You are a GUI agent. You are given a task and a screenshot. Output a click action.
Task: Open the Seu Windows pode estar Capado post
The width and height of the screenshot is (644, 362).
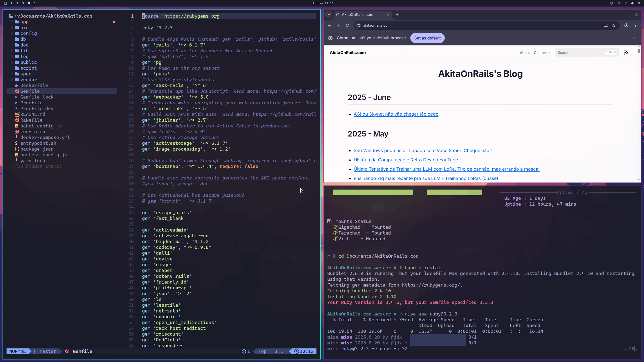(423, 151)
